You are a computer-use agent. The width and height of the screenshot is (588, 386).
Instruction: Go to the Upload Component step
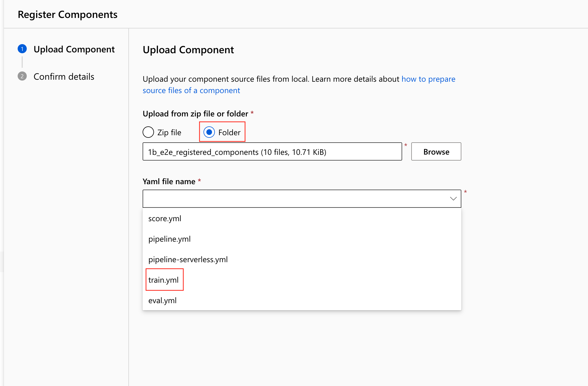click(74, 49)
